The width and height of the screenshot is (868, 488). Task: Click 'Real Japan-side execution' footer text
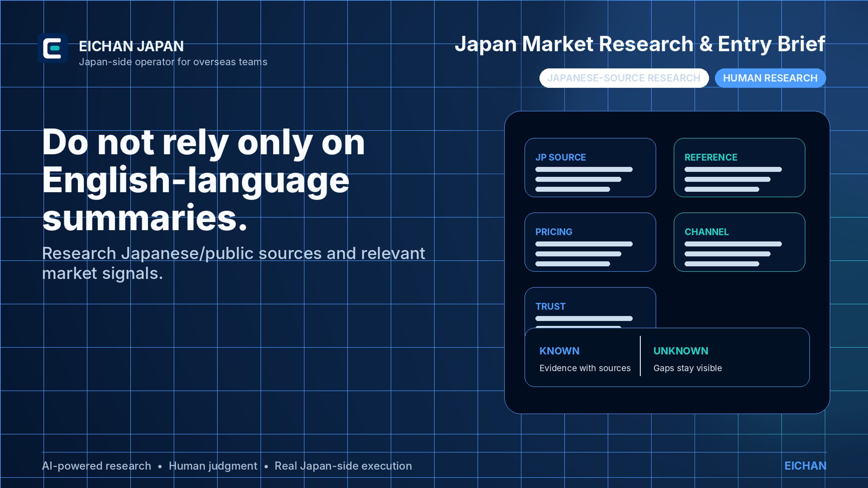point(343,466)
